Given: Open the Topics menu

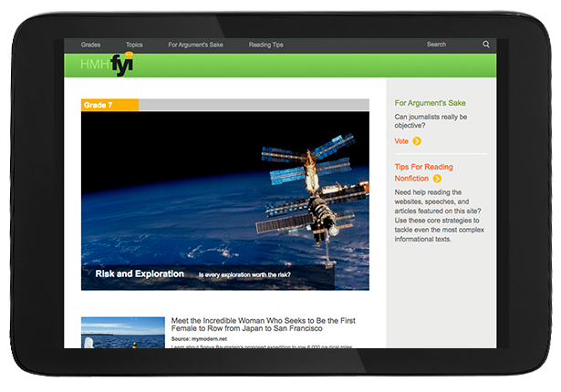Looking at the screenshot, I should click(x=134, y=45).
